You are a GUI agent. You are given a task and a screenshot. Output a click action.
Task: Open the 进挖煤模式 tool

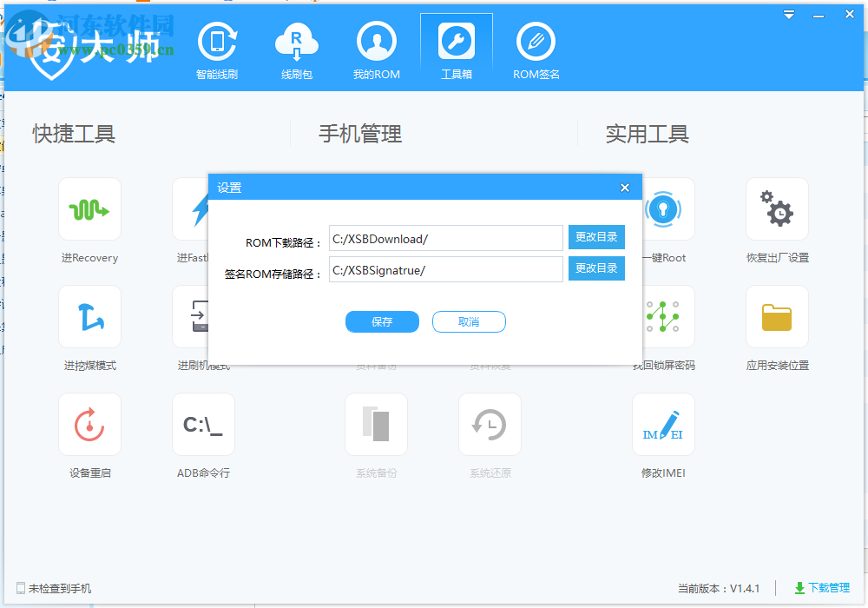89,316
